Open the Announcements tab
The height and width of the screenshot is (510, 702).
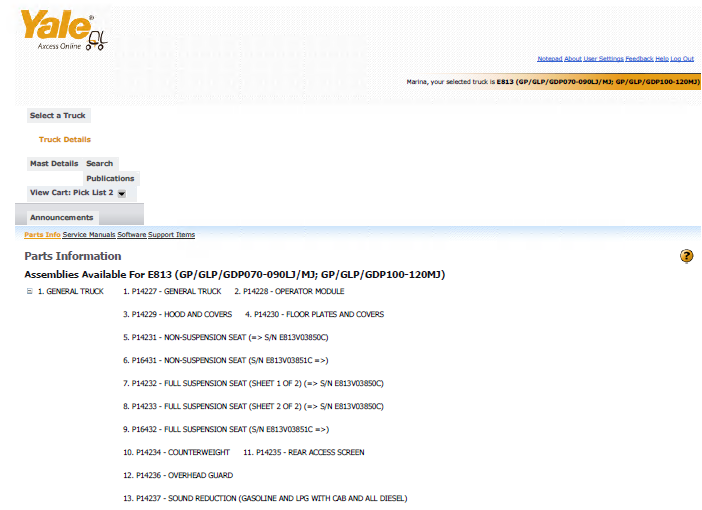(61, 218)
